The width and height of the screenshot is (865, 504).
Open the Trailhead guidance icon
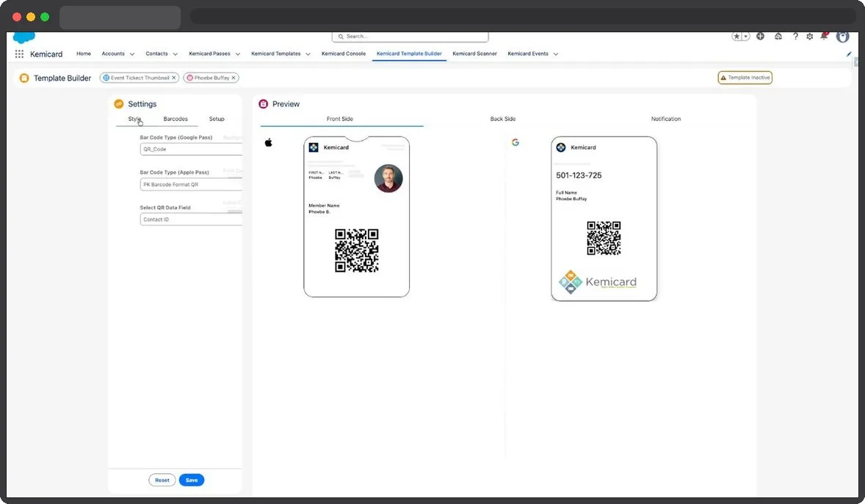point(778,37)
